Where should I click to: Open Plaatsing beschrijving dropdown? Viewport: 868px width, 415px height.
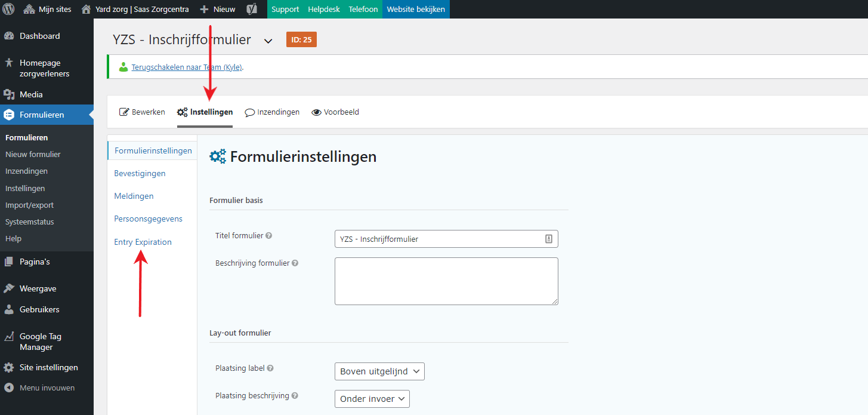372,398
